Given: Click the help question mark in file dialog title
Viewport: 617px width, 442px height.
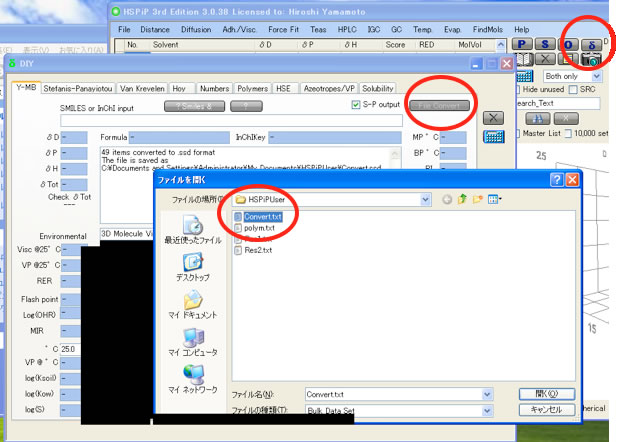Looking at the screenshot, I should pyautogui.click(x=556, y=180).
